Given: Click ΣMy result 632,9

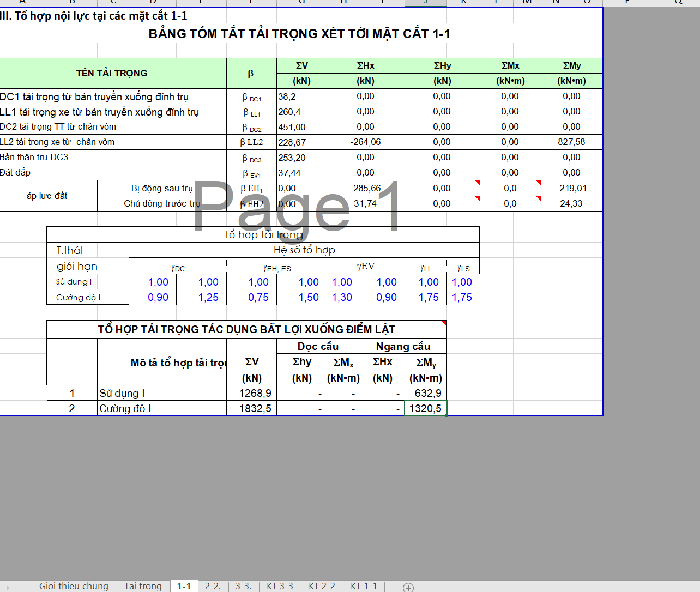Looking at the screenshot, I should pyautogui.click(x=425, y=393).
